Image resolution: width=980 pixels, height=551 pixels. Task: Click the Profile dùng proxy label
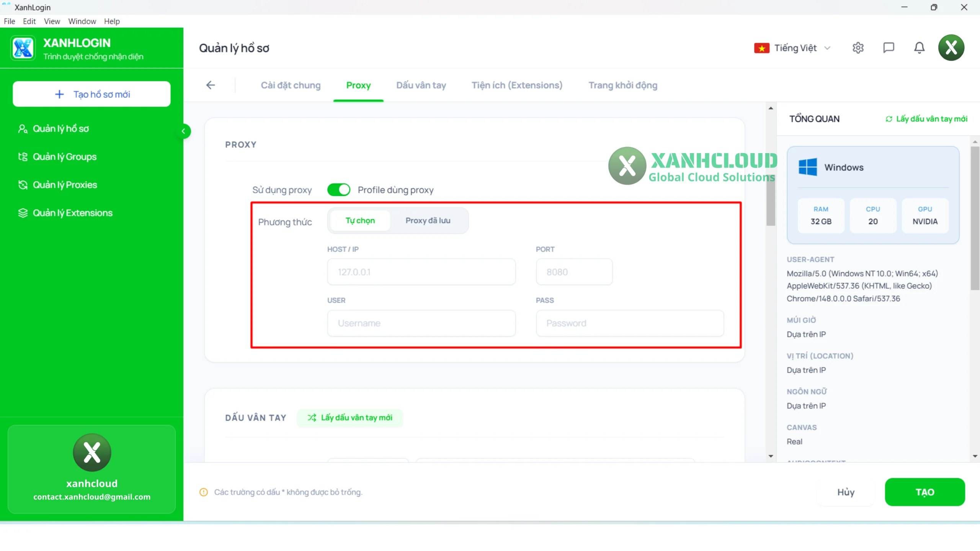coord(395,190)
